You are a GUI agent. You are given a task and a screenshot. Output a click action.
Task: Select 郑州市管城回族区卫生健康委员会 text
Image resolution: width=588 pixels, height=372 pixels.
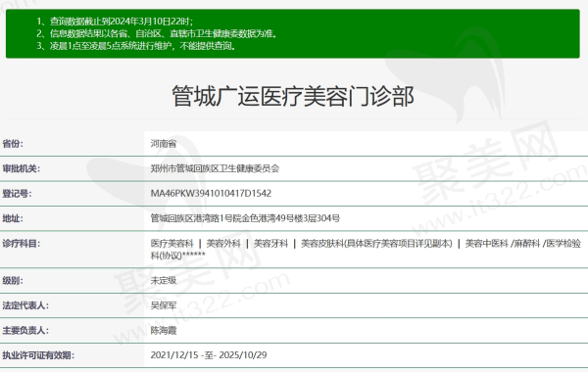(x=215, y=168)
